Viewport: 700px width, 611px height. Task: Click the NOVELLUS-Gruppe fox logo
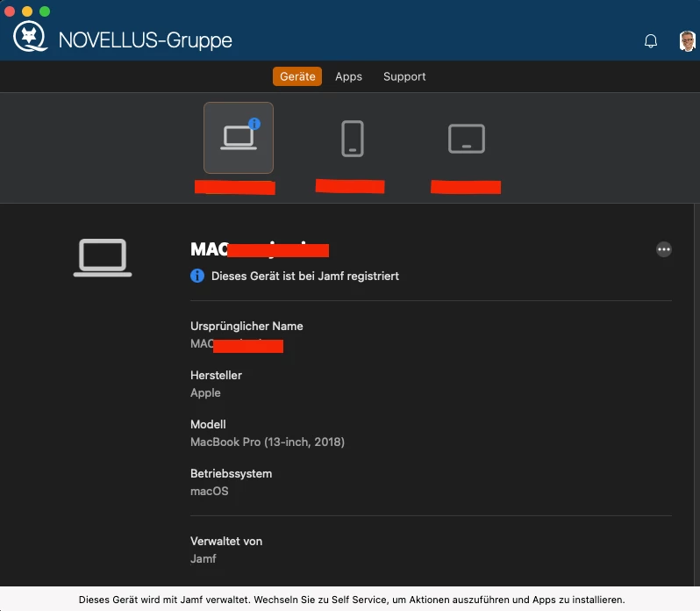pyautogui.click(x=30, y=37)
